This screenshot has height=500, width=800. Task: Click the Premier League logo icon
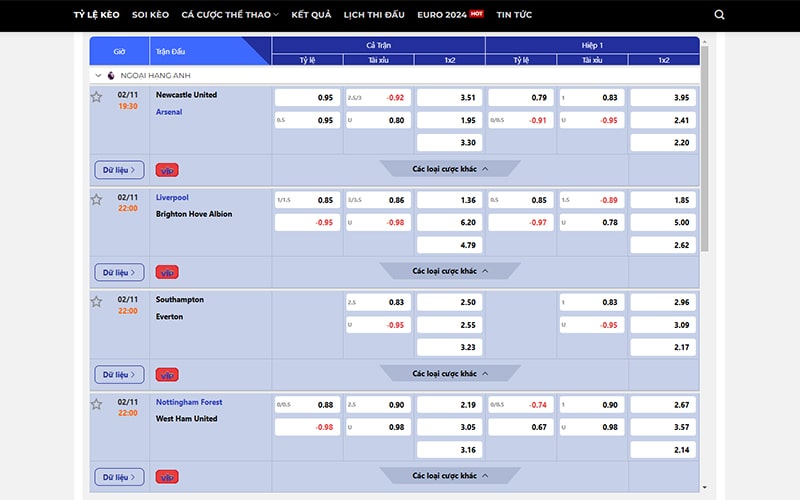[111, 76]
